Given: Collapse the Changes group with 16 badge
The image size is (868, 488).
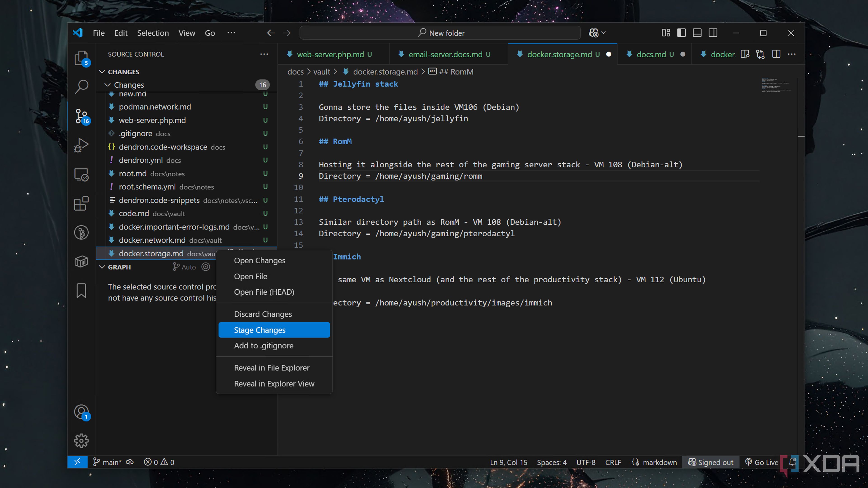Looking at the screenshot, I should [108, 85].
